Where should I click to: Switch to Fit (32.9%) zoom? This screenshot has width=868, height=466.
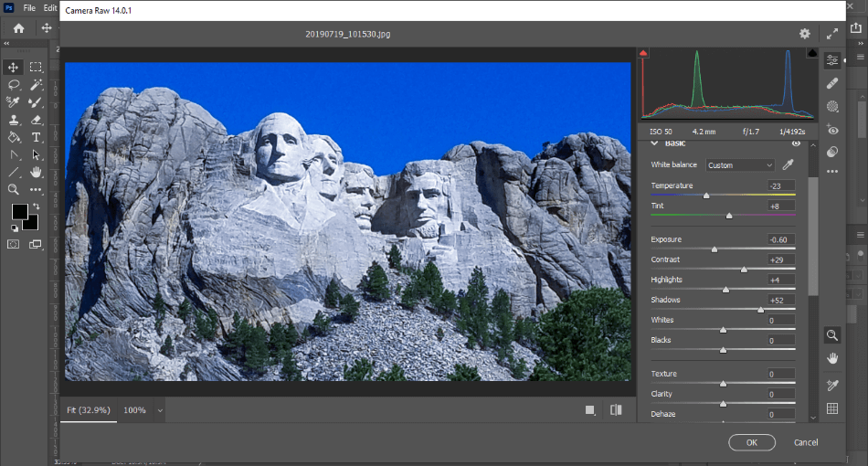pyautogui.click(x=89, y=410)
